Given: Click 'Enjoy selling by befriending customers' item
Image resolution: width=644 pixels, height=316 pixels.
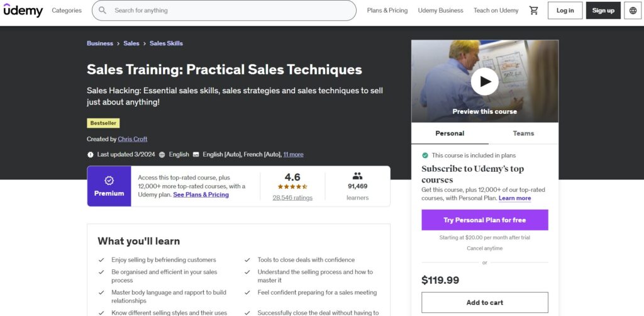Looking at the screenshot, I should pyautogui.click(x=164, y=260).
